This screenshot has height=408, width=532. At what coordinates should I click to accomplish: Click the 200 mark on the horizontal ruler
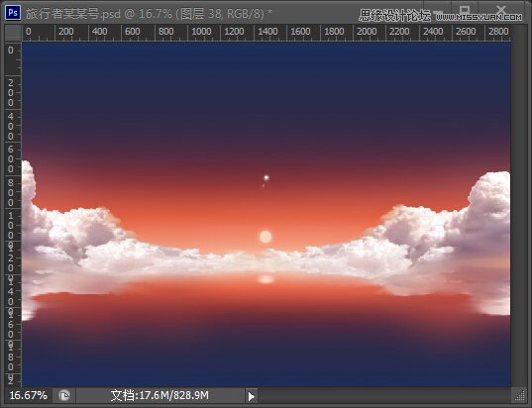(65, 32)
